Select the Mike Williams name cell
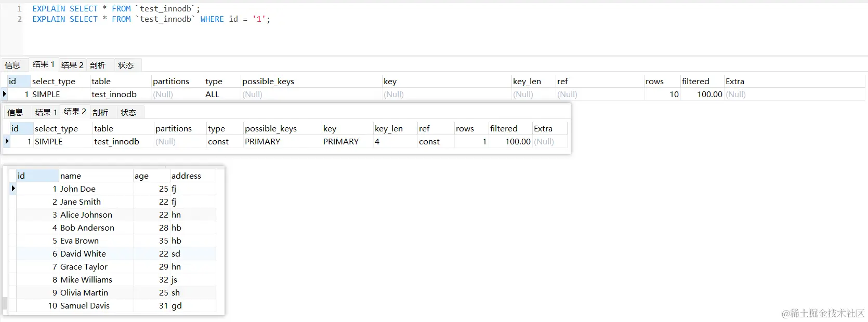This screenshot has height=322, width=868. (x=96, y=279)
